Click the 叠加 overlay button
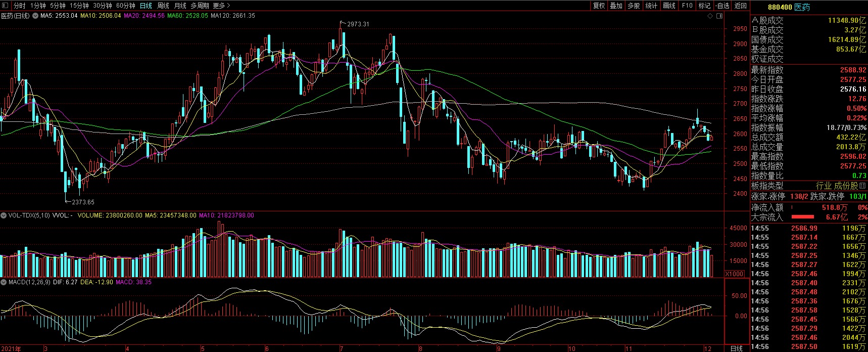 (x=616, y=6)
